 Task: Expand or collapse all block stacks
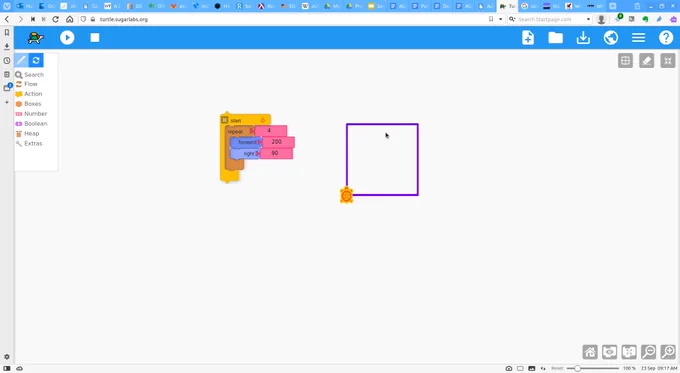pyautogui.click(x=629, y=352)
